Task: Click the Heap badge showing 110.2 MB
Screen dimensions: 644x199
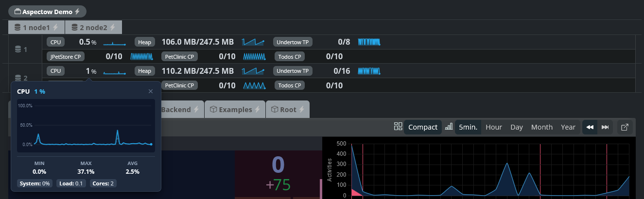Action: (x=144, y=71)
